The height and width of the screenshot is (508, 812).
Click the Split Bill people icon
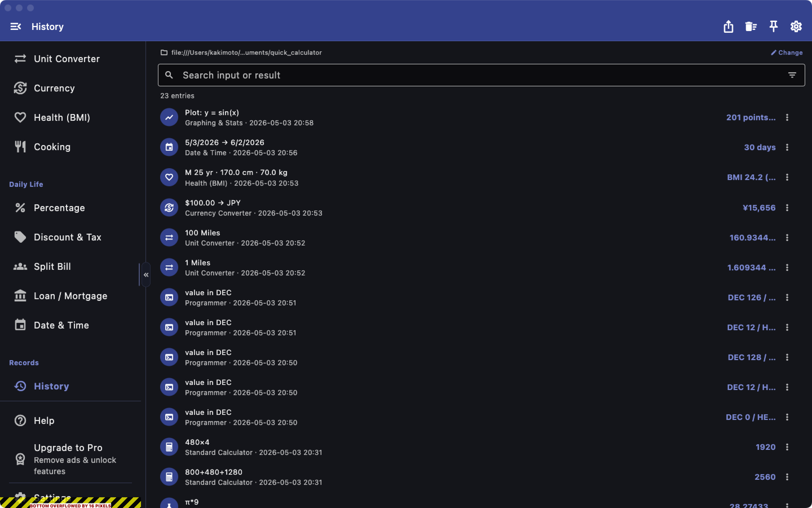tap(20, 266)
